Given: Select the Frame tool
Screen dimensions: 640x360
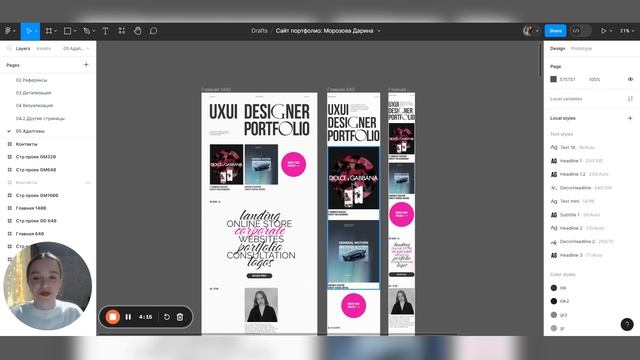Looking at the screenshot, I should [49, 31].
